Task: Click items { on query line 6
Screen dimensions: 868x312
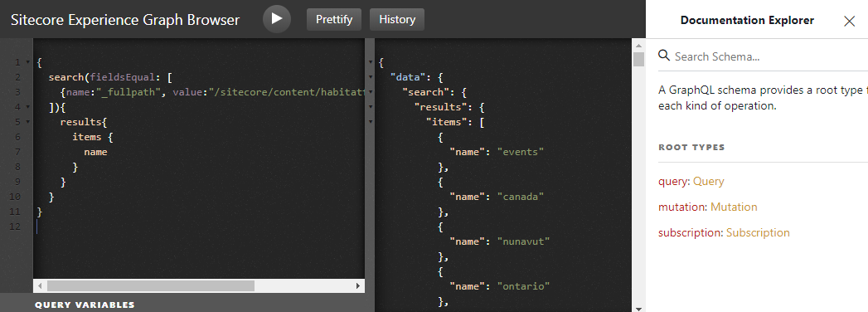Action: [x=93, y=137]
